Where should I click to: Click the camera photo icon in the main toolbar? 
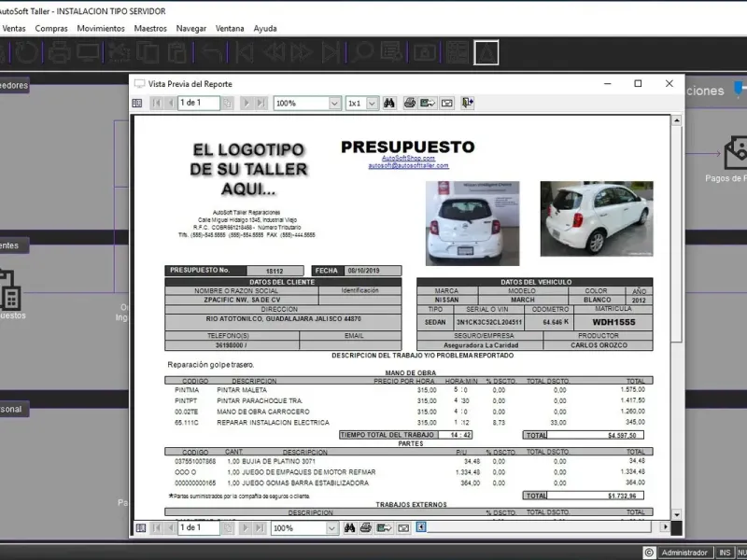pos(425,52)
